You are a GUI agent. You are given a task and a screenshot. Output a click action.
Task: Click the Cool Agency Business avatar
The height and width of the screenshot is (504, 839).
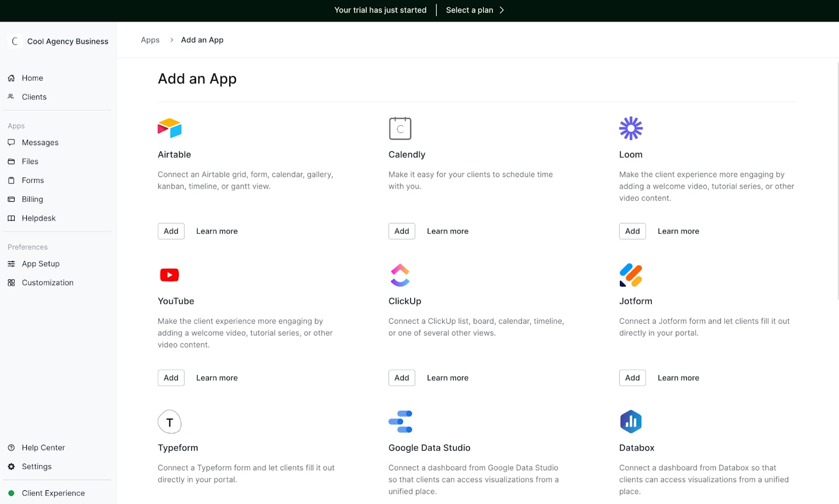[15, 41]
